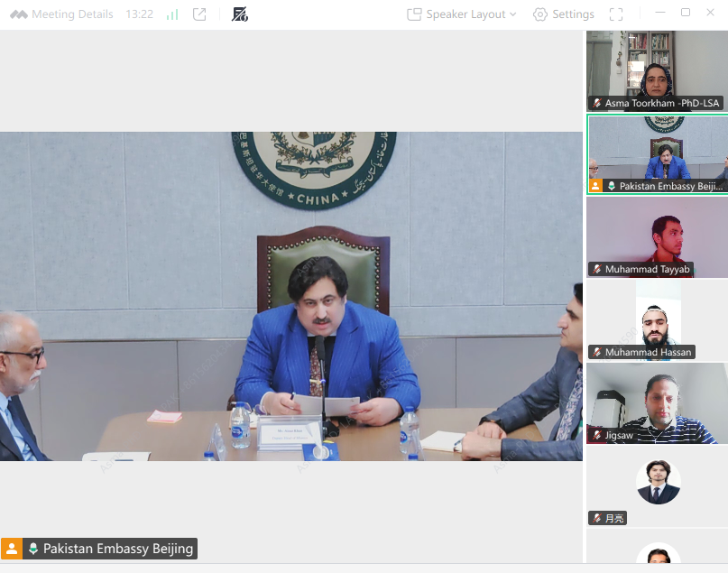
Task: Click active mic icon on sidebar Pakistan Embassy tile
Action: pyautogui.click(x=612, y=186)
